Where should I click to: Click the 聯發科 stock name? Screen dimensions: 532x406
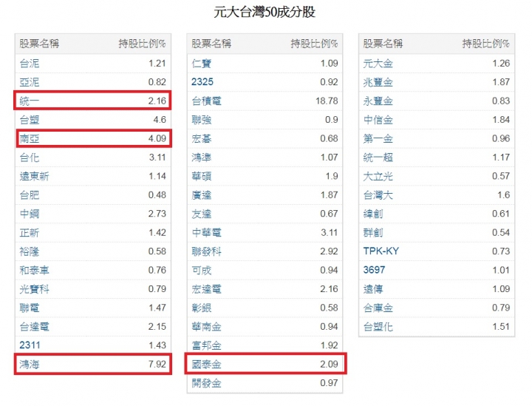tap(206, 251)
